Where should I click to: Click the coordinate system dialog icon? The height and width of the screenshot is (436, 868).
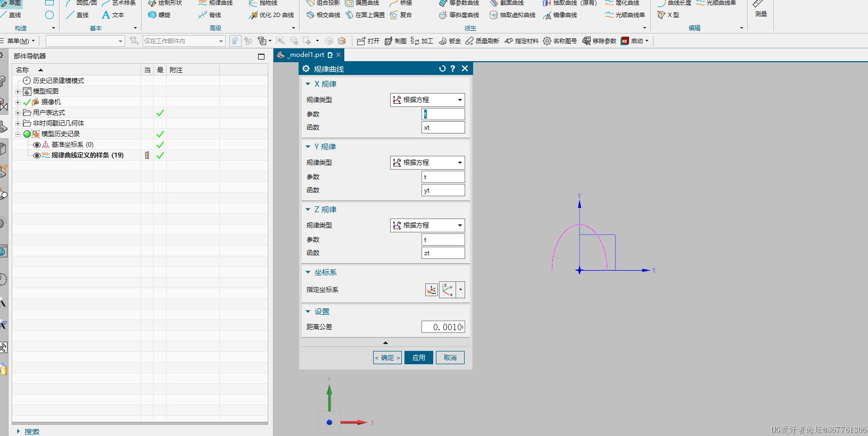432,290
